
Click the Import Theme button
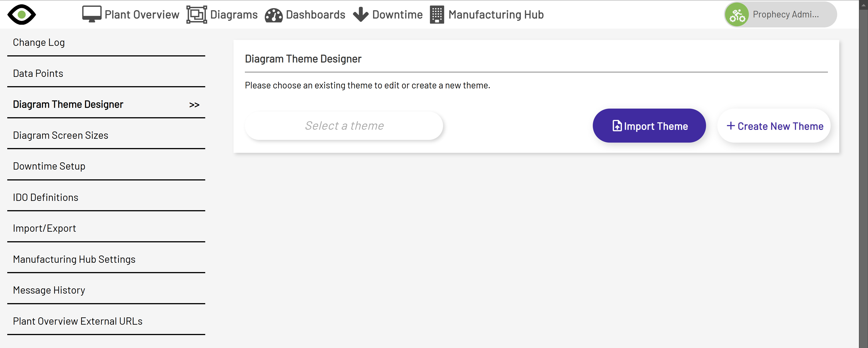tap(649, 125)
